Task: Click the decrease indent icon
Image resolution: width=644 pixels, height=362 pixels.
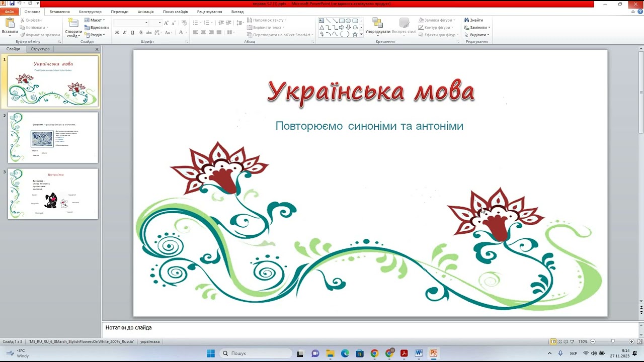Action: click(x=221, y=23)
